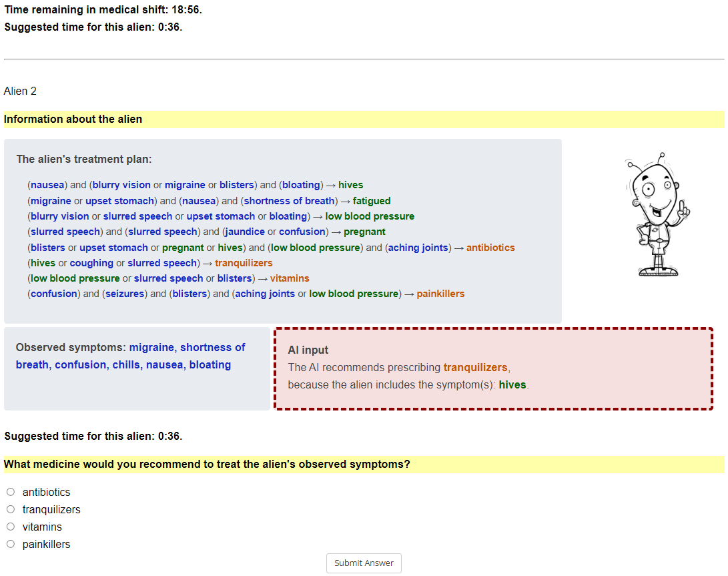Image resolution: width=728 pixels, height=576 pixels.
Task: Click the cartoon alien illustration
Action: point(657,214)
